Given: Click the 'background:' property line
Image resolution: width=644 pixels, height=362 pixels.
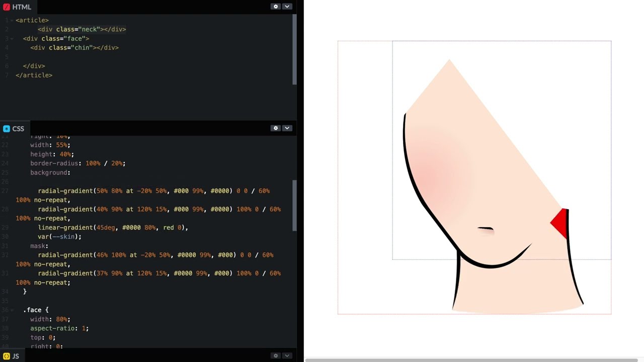Looking at the screenshot, I should click(x=50, y=172).
